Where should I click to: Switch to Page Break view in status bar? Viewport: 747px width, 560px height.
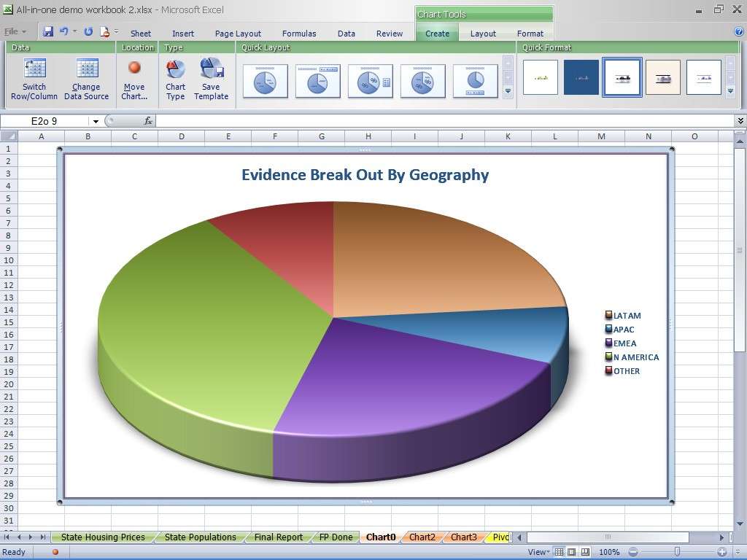click(x=586, y=552)
